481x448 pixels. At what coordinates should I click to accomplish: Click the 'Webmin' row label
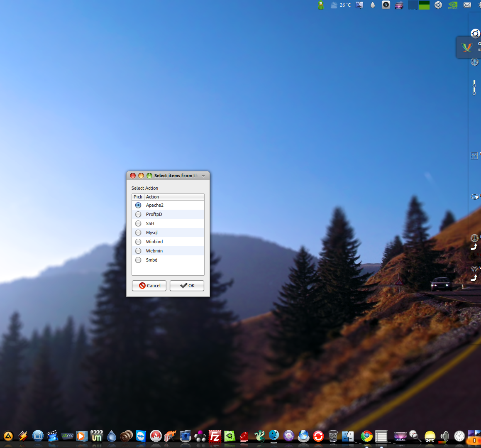(154, 251)
